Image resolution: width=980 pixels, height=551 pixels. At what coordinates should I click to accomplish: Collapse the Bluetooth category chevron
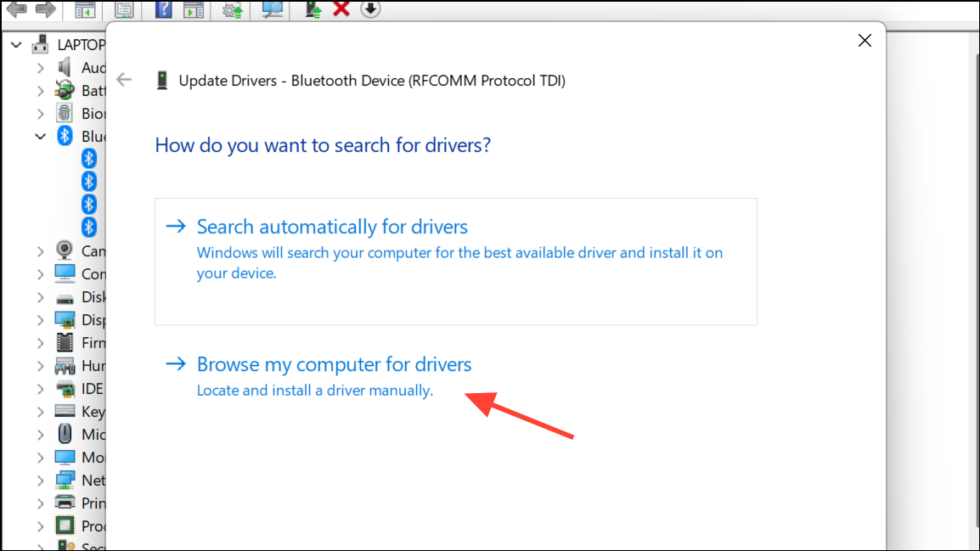tap(40, 136)
